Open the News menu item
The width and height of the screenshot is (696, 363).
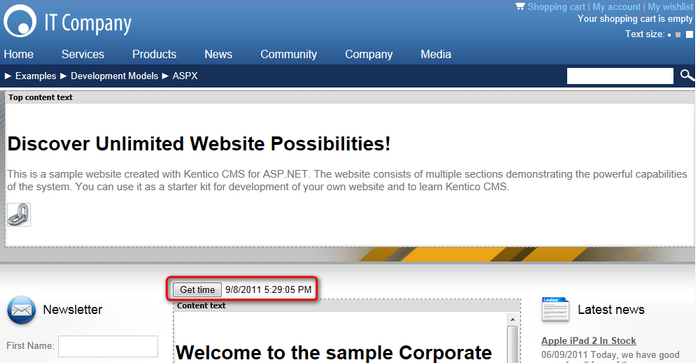tap(218, 54)
